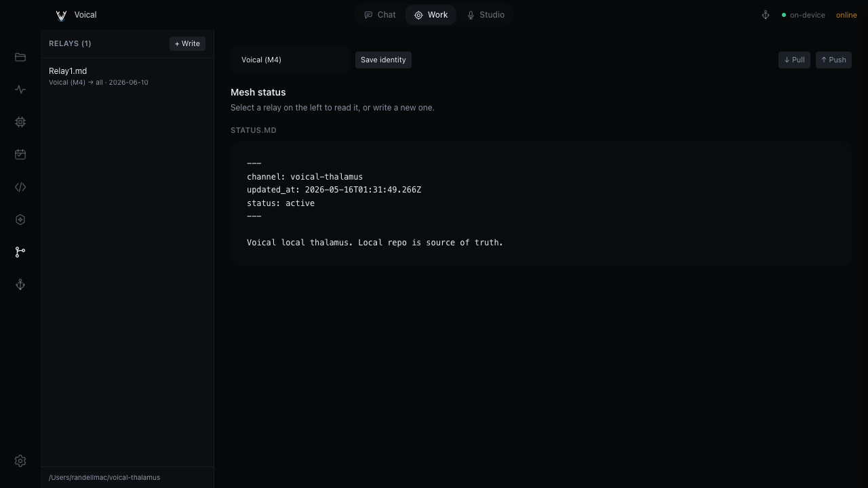The height and width of the screenshot is (488, 868).
Task: Select the hexagon shield sidebar icon
Action: (20, 220)
